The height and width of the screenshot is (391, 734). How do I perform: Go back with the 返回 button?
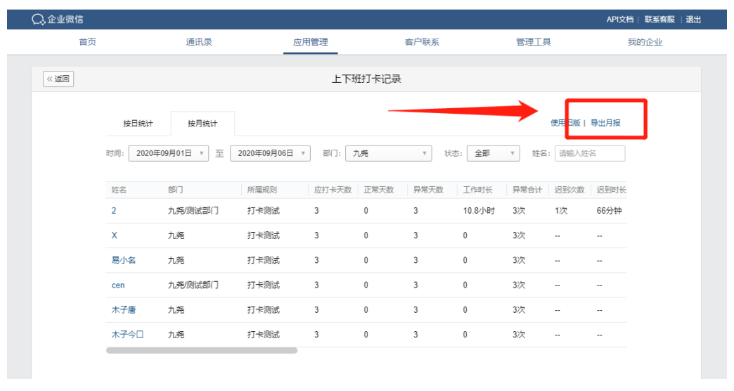[59, 79]
